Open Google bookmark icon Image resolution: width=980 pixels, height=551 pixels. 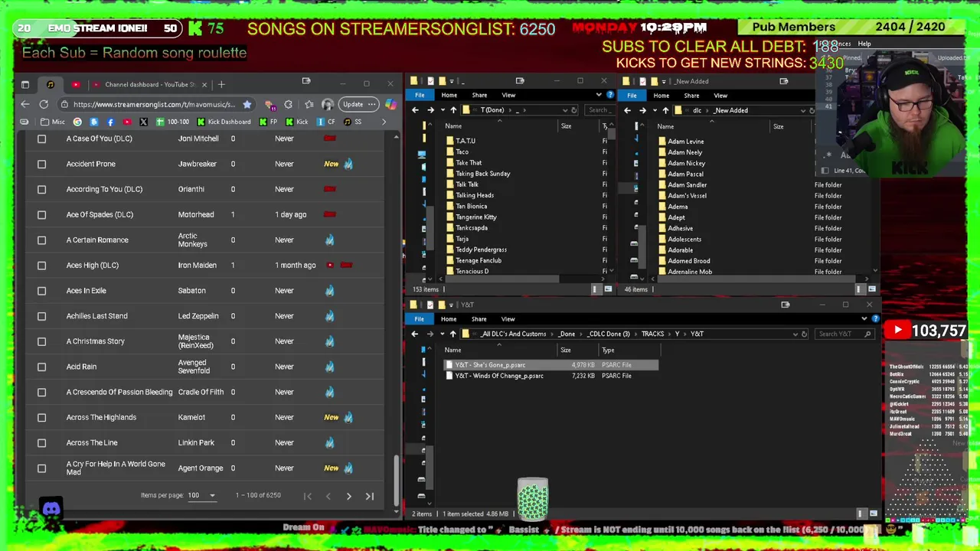77,122
